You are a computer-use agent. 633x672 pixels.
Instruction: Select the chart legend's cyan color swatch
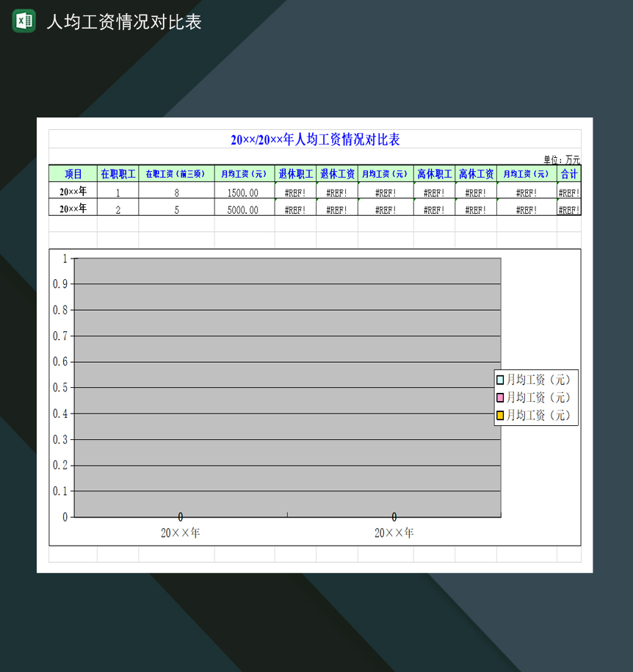coord(499,381)
